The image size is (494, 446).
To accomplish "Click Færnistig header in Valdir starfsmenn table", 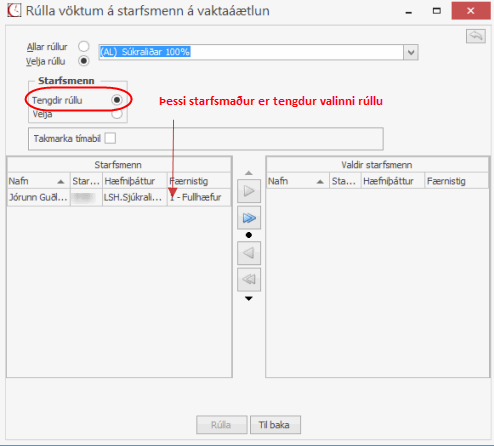I will [x=456, y=181].
